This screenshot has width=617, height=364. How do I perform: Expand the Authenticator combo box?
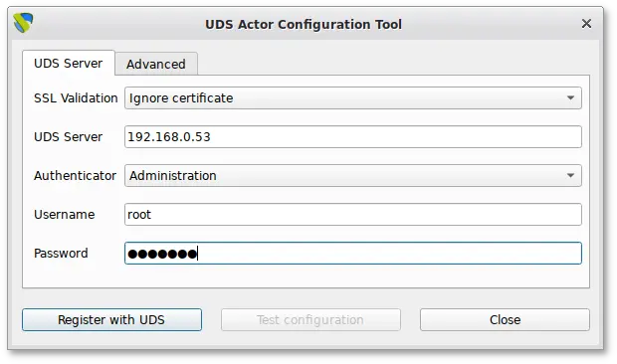353,175
